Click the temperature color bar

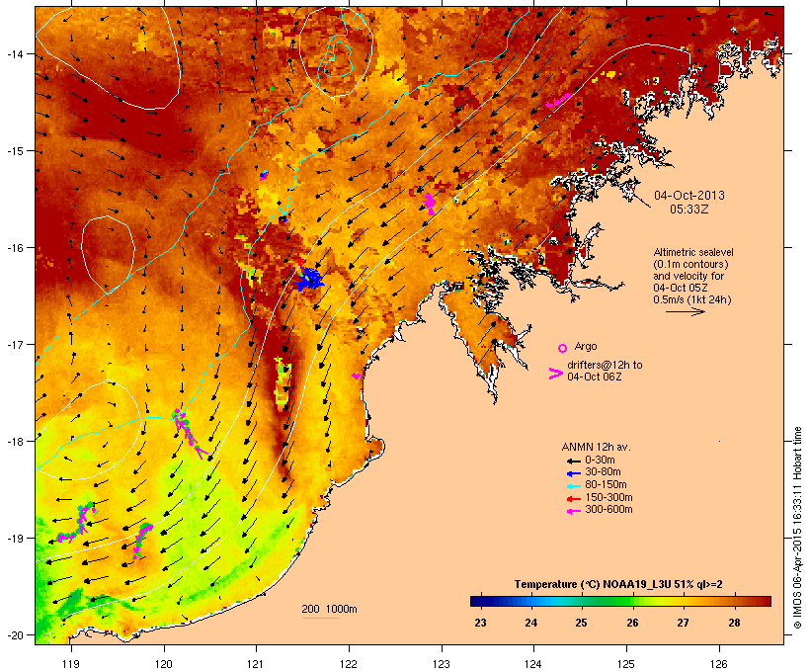pyautogui.click(x=620, y=601)
